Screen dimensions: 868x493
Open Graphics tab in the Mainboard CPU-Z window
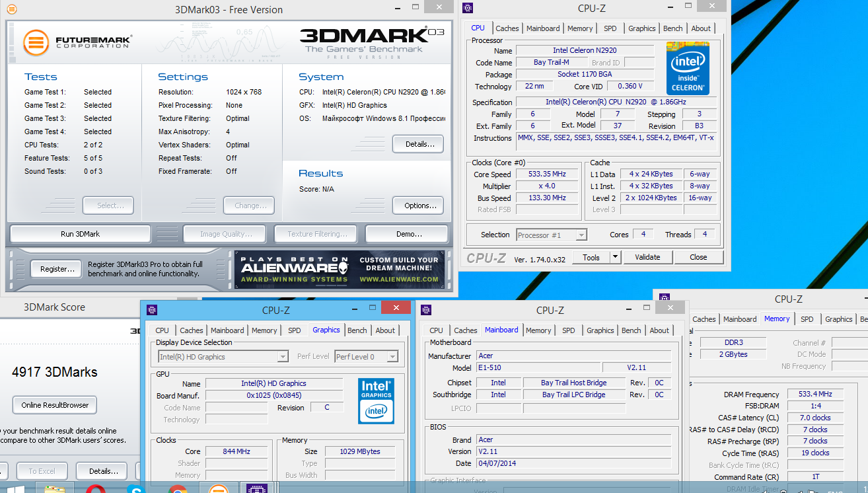[600, 330]
